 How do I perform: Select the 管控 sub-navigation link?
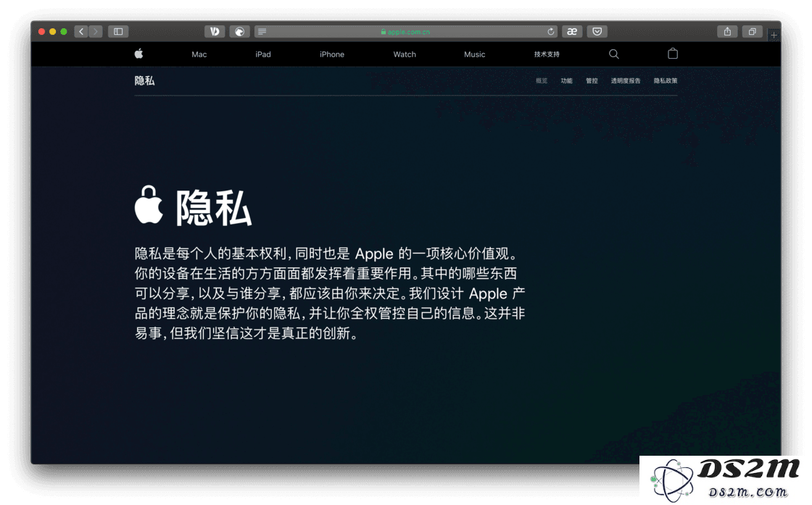point(592,80)
